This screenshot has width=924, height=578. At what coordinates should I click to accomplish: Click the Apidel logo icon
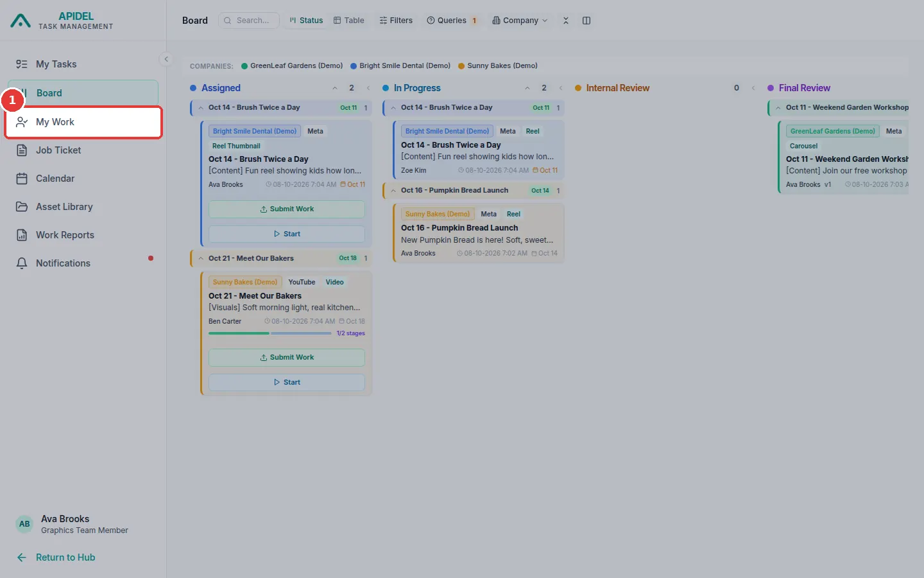click(21, 21)
